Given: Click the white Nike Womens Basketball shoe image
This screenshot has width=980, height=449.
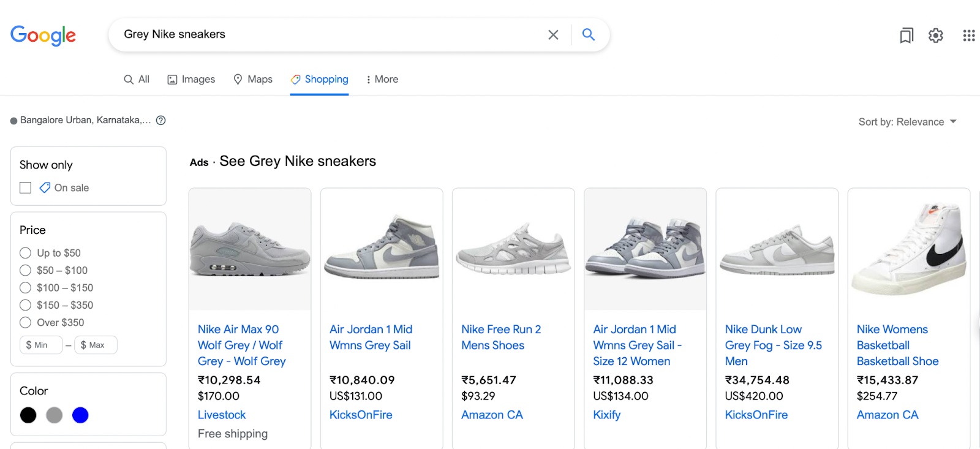Looking at the screenshot, I should (909, 249).
